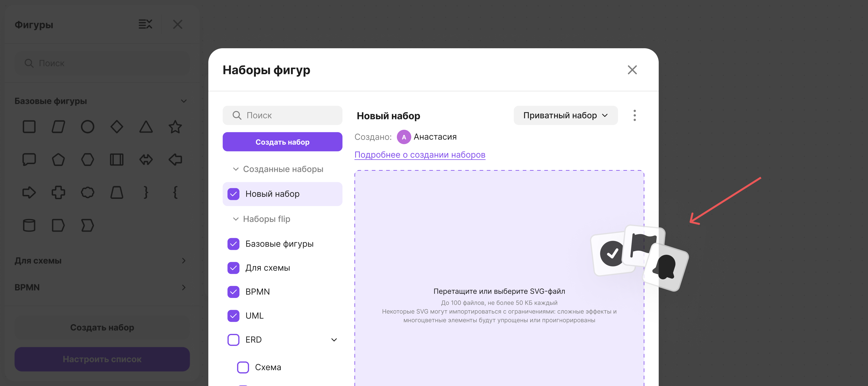Click Создать набор in the side panel

pos(102,327)
